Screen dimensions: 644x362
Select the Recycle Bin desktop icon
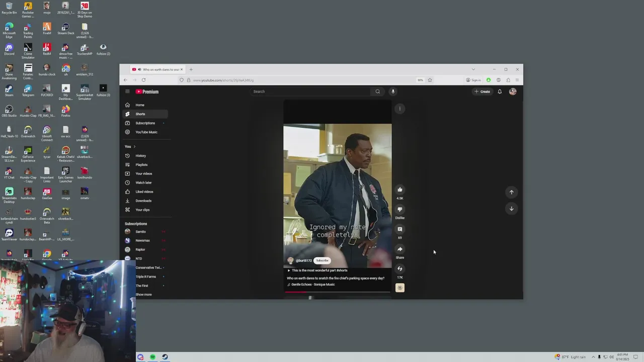pos(9,9)
